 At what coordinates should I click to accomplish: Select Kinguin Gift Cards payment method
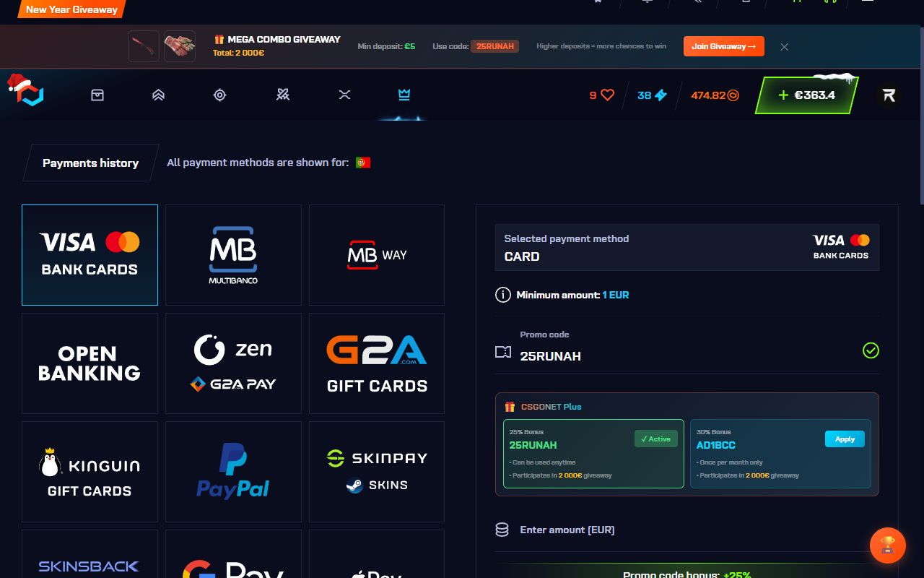tap(90, 472)
